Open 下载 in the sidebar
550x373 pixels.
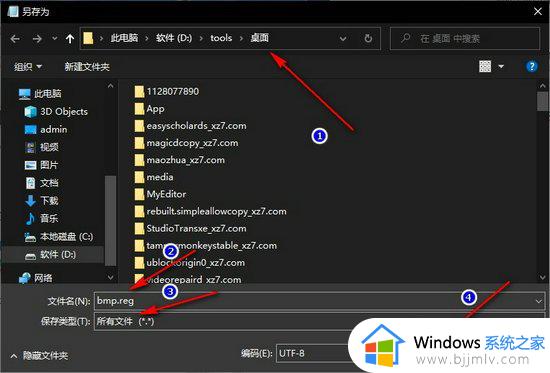point(41,201)
